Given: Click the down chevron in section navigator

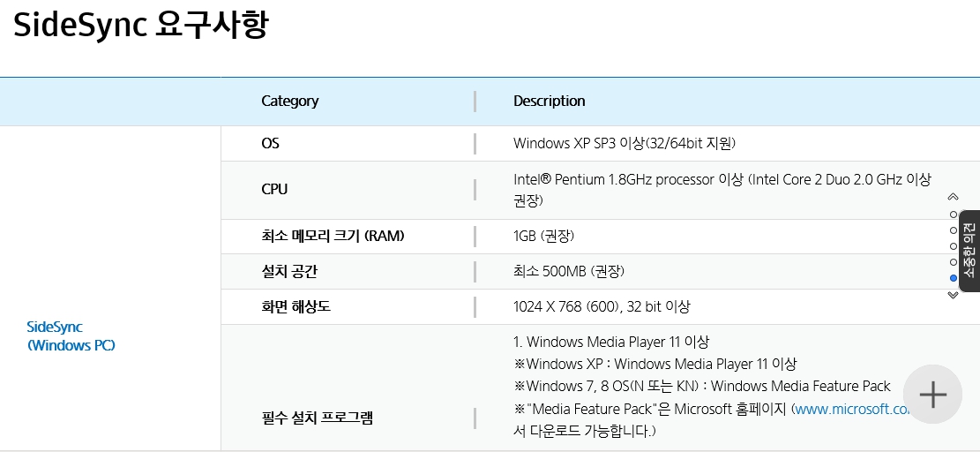Looking at the screenshot, I should click(954, 295).
